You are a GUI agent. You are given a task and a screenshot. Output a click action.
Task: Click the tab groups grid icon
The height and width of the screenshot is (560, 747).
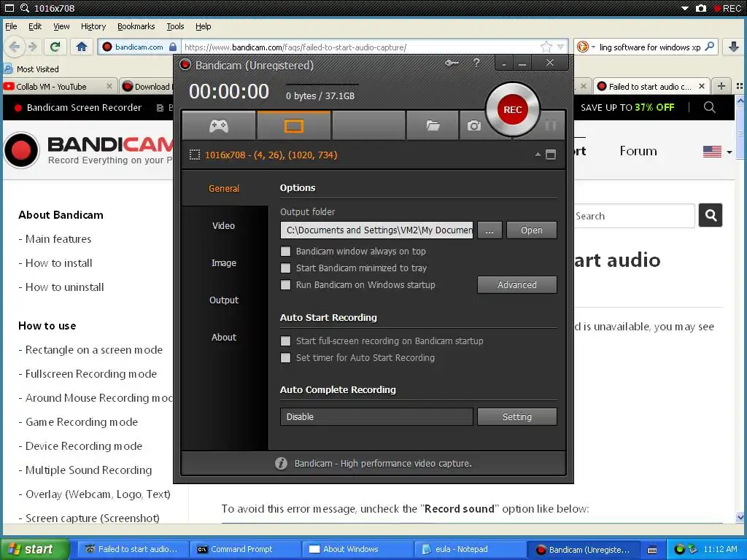point(740,86)
